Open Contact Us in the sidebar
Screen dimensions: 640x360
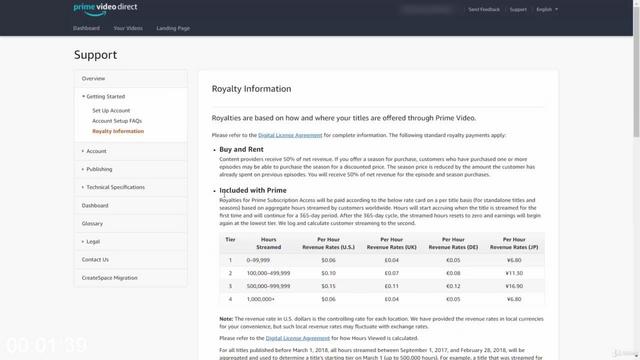(x=131, y=260)
